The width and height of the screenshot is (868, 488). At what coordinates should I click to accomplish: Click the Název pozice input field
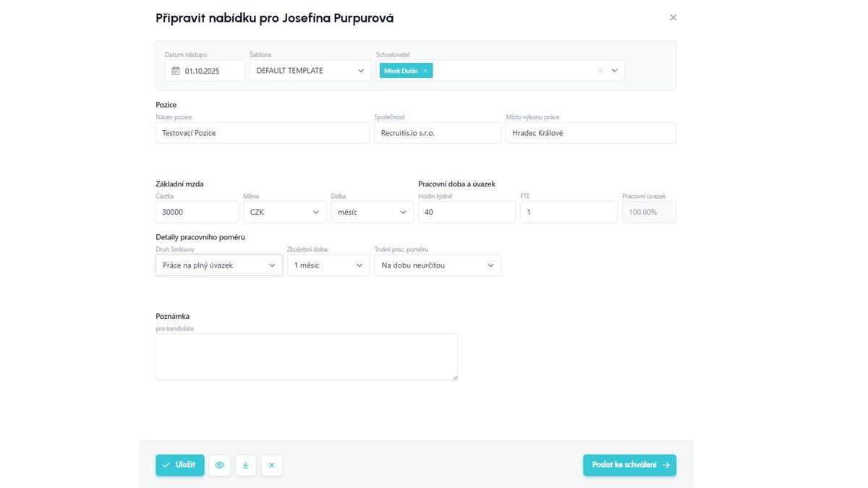(262, 133)
